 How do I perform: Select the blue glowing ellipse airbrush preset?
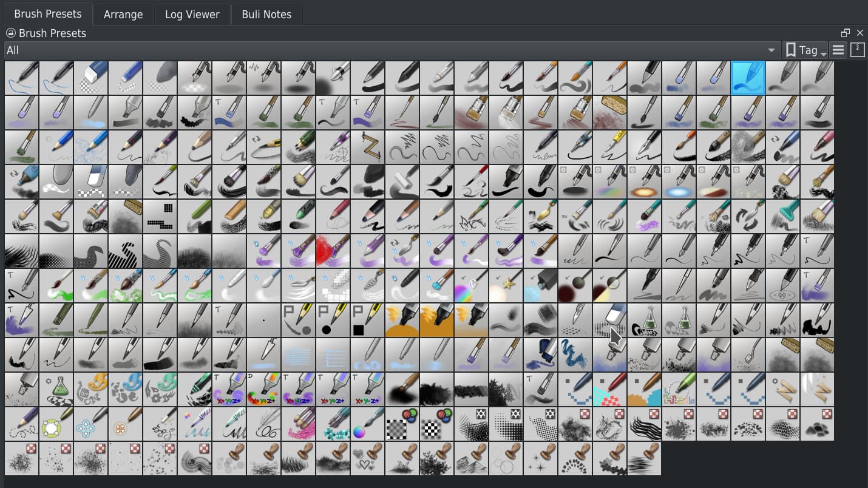pyautogui.click(x=679, y=181)
